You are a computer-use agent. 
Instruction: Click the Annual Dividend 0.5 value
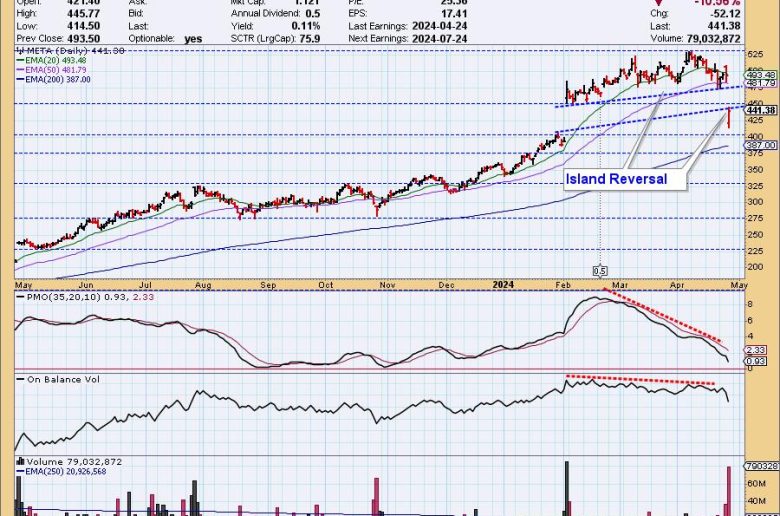[x=312, y=13]
